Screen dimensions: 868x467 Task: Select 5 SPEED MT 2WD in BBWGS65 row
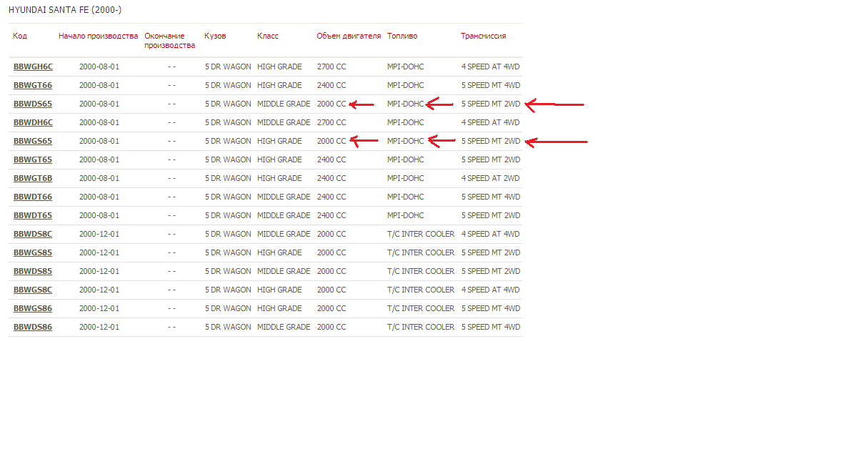click(491, 141)
